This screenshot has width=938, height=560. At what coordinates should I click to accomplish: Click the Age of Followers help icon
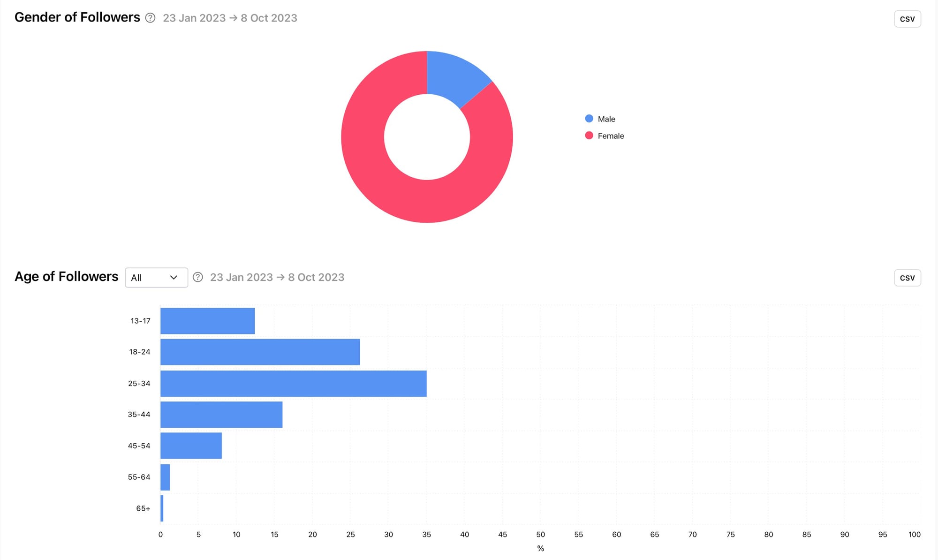point(198,277)
